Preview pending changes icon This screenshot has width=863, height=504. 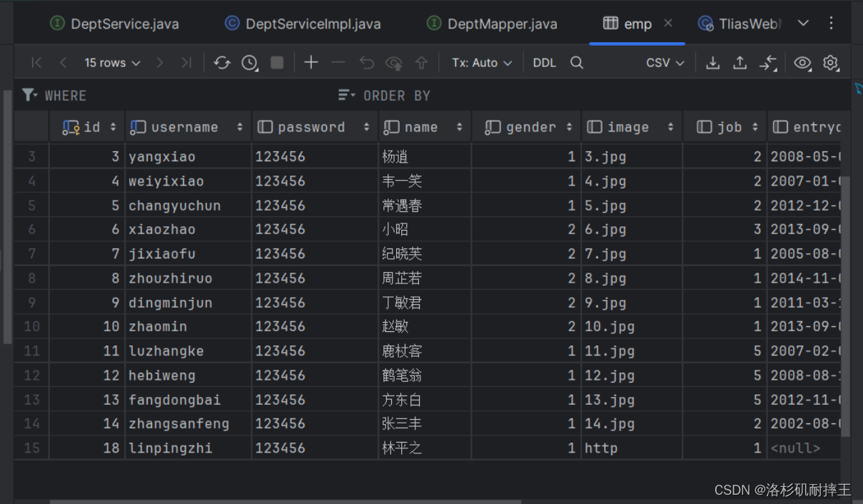click(x=394, y=63)
